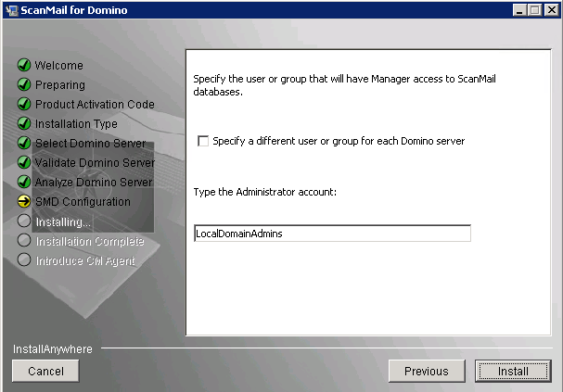Click the circle icon beside Introduce CM Agent
The height and width of the screenshot is (392, 563).
(x=25, y=260)
